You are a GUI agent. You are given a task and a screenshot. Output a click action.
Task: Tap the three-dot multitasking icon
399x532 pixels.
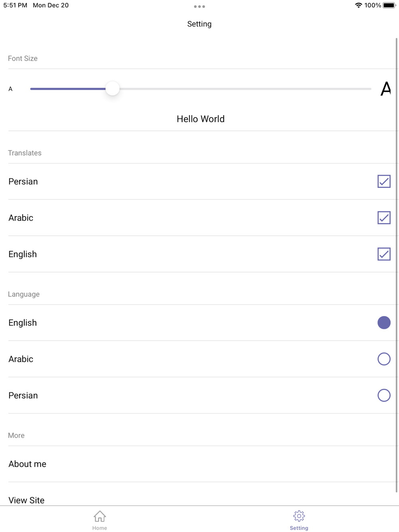pyautogui.click(x=199, y=6)
